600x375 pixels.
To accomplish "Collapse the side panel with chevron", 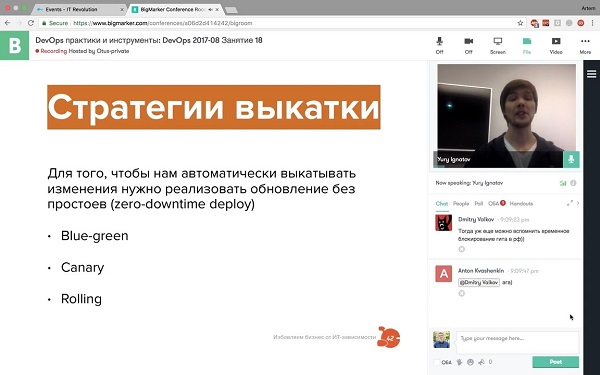I will (578, 203).
